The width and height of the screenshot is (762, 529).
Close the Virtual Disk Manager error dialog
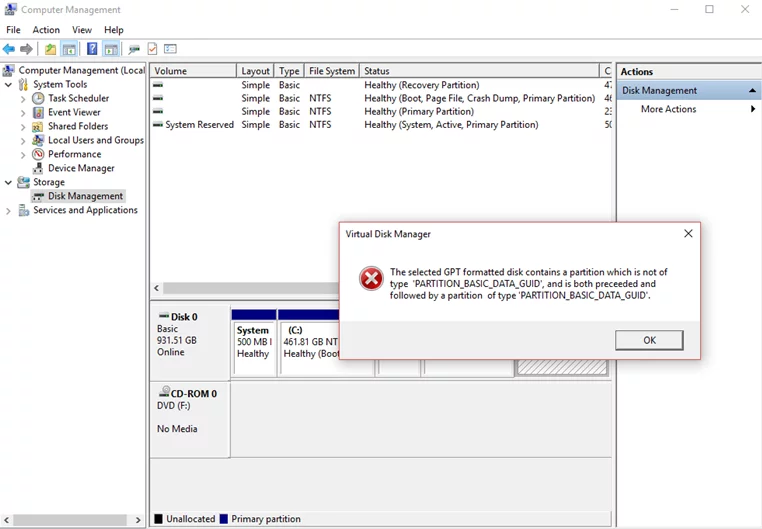click(688, 234)
